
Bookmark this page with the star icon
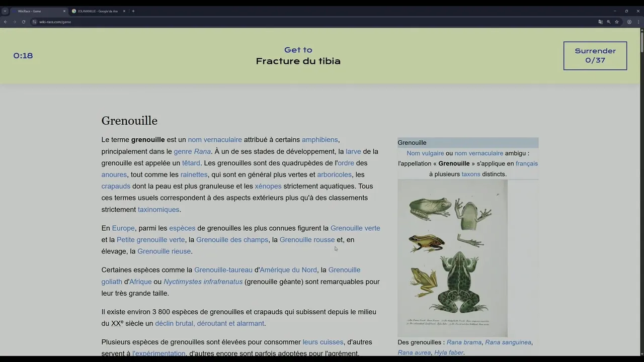click(x=616, y=22)
